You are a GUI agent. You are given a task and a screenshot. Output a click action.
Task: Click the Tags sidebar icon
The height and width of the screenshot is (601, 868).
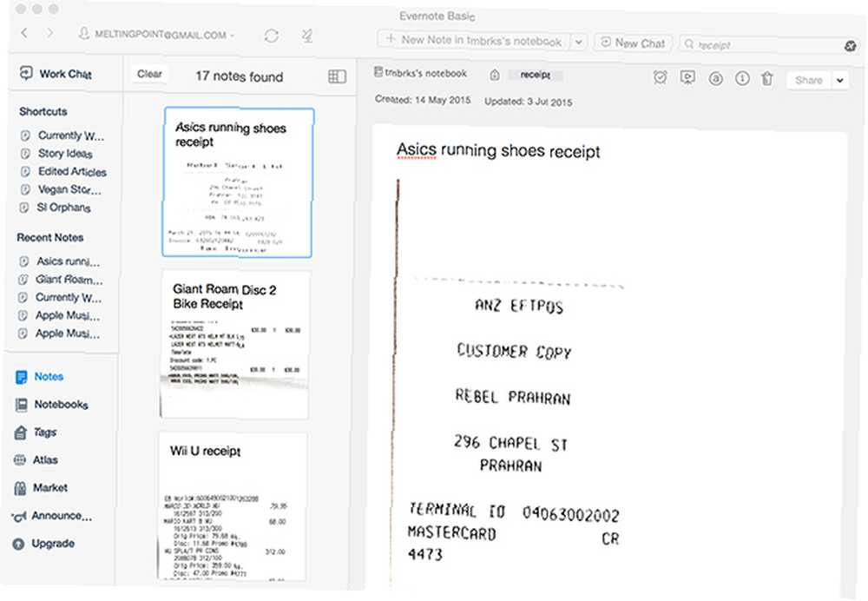click(x=21, y=432)
